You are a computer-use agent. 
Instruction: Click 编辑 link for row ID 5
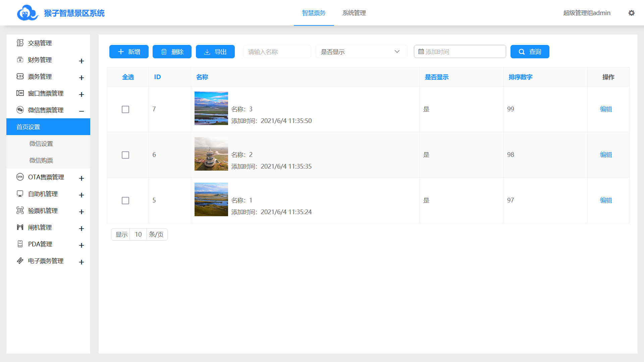click(x=606, y=200)
